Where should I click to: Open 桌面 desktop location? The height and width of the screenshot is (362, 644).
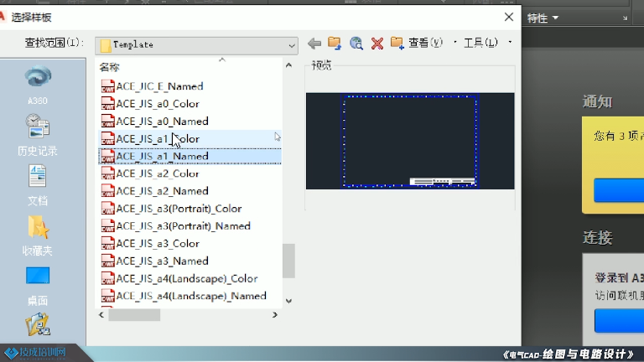38,286
